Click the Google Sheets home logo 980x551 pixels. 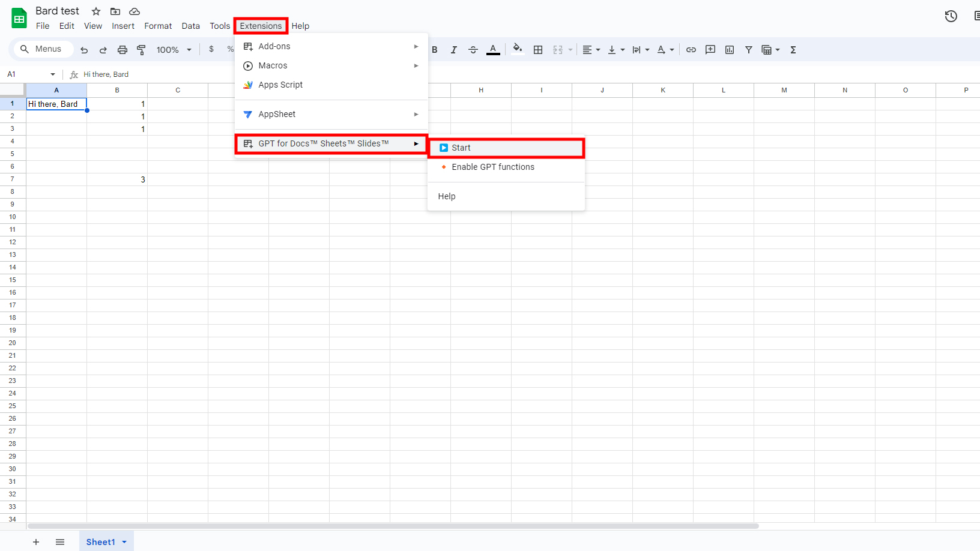[19, 18]
